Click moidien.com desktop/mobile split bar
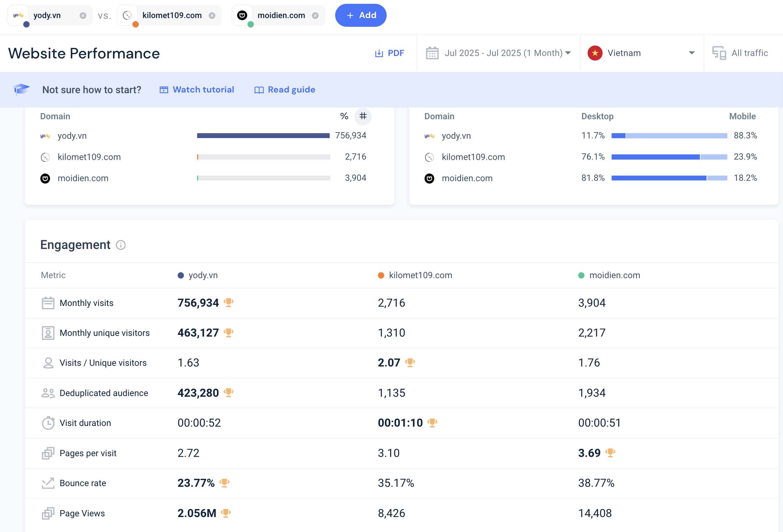The height and width of the screenshot is (532, 783). click(669, 178)
